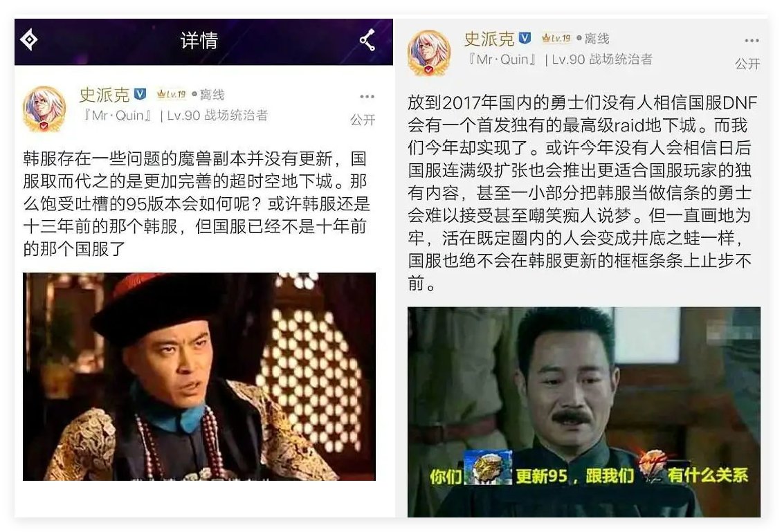Tap 离线 status indicator in left post
The image size is (782, 532).
point(208,94)
